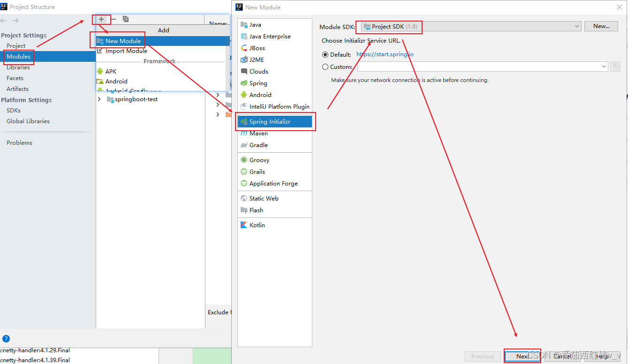Choose APK framework in the Add popup
Screen dimensions: 628x364
163,72
